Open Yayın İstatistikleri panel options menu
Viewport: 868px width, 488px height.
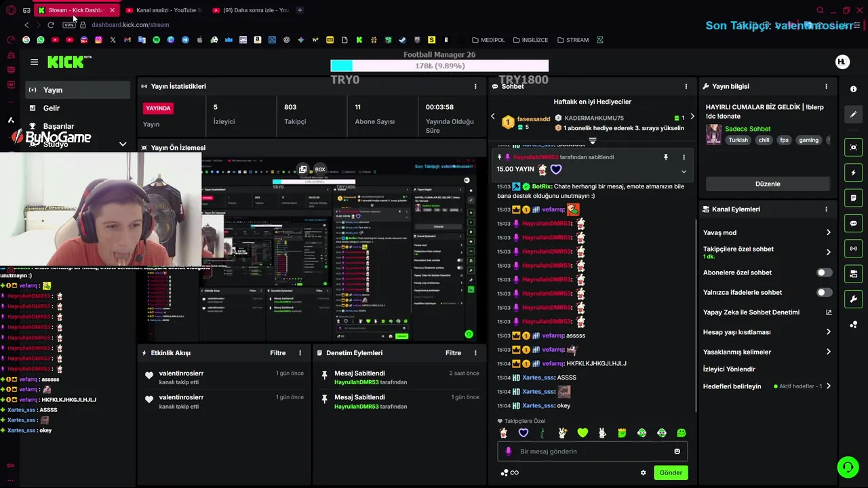475,86
